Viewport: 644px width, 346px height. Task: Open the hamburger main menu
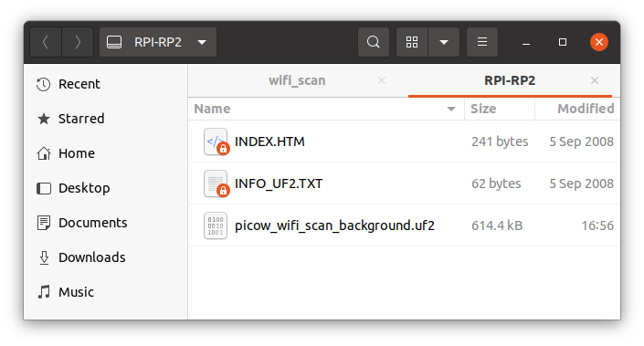[x=482, y=42]
